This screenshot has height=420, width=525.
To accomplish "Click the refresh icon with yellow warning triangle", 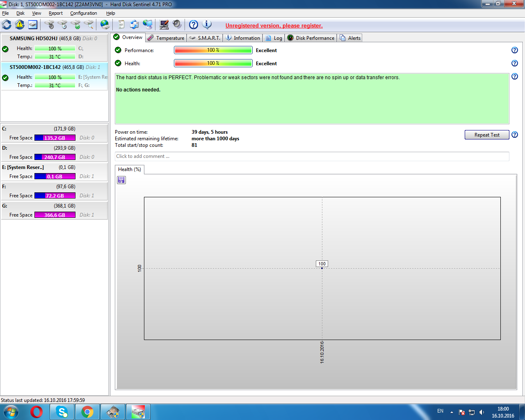I will coord(20,25).
